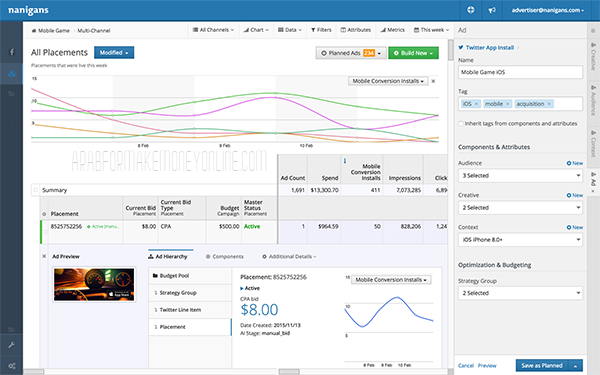This screenshot has height=375, width=600.
Task: Open placement chart Mobile Conversion Installs dropdown
Action: coord(391,280)
